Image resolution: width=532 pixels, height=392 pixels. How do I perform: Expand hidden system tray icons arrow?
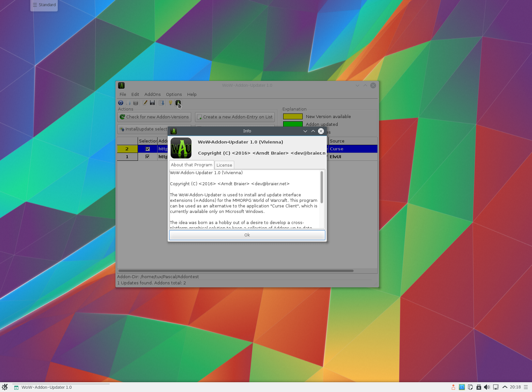pyautogui.click(x=505, y=387)
